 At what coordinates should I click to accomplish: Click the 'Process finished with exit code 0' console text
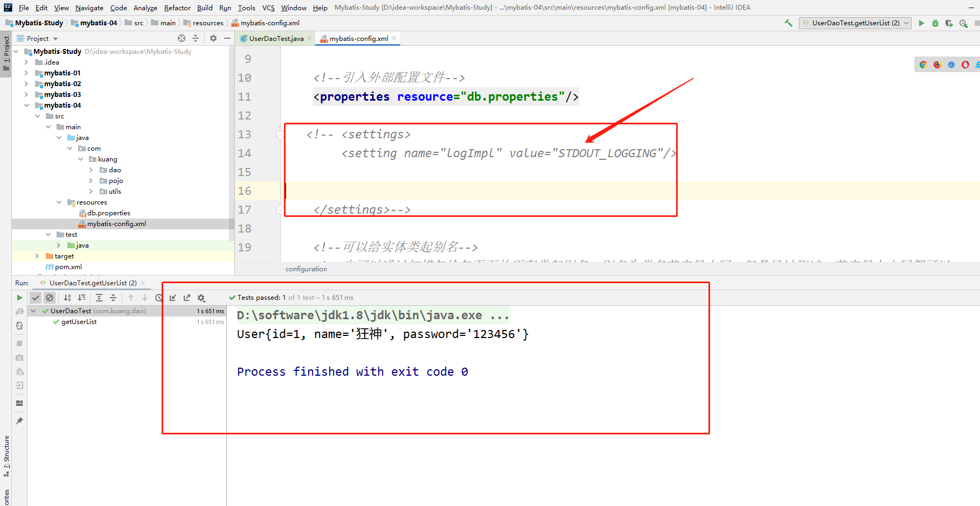pos(352,372)
